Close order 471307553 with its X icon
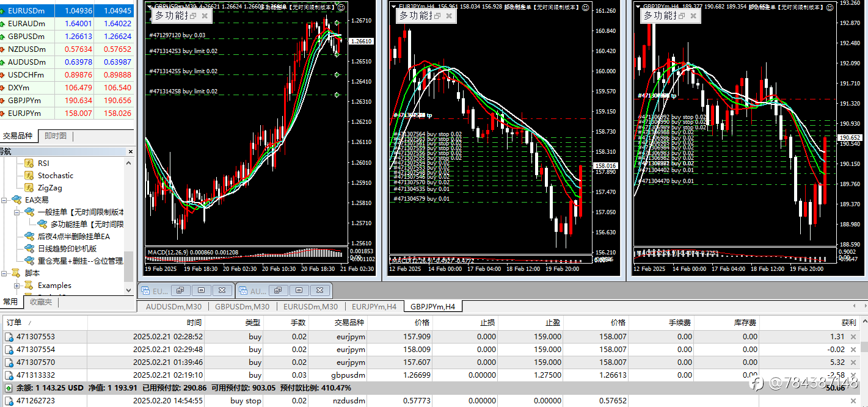The image size is (868, 407). coord(854,336)
